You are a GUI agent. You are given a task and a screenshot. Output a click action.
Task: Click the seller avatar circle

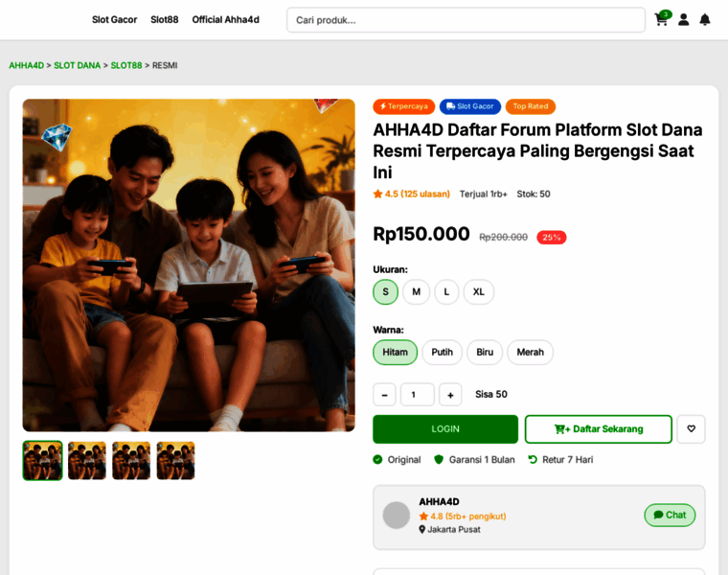pos(397,515)
